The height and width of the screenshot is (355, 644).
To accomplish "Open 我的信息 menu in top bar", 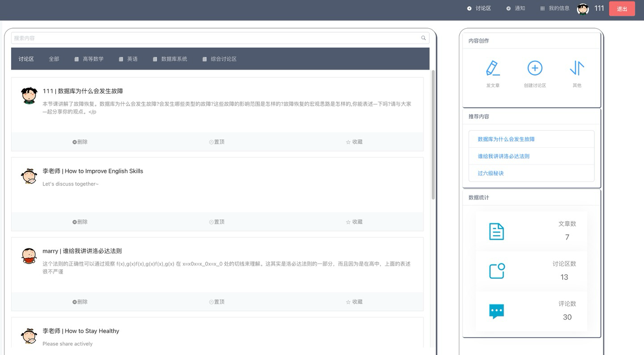I will click(x=555, y=8).
